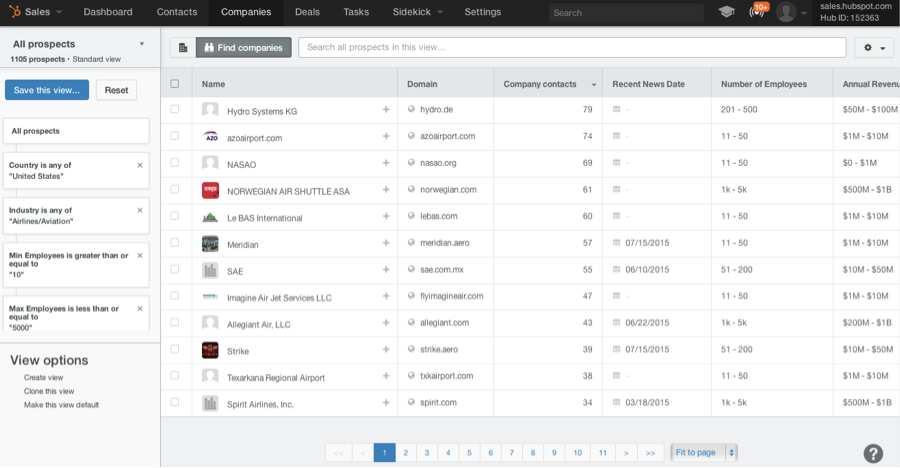This screenshot has height=468, width=900.
Task: Check the Le BAS International checkbox
Action: click(174, 216)
